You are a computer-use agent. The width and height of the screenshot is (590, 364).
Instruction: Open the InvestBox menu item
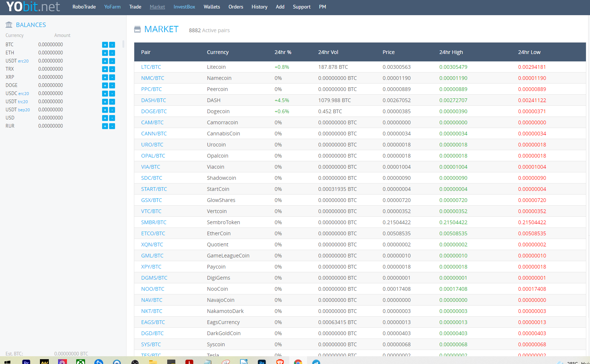pyautogui.click(x=184, y=7)
